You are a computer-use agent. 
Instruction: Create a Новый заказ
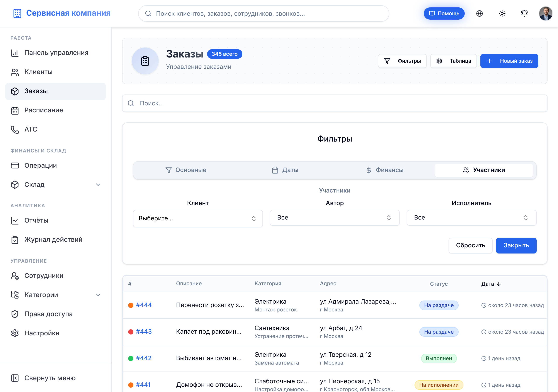(509, 61)
